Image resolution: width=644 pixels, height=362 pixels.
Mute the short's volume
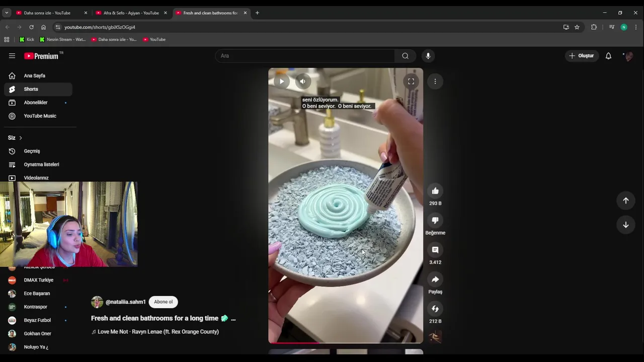pyautogui.click(x=302, y=81)
